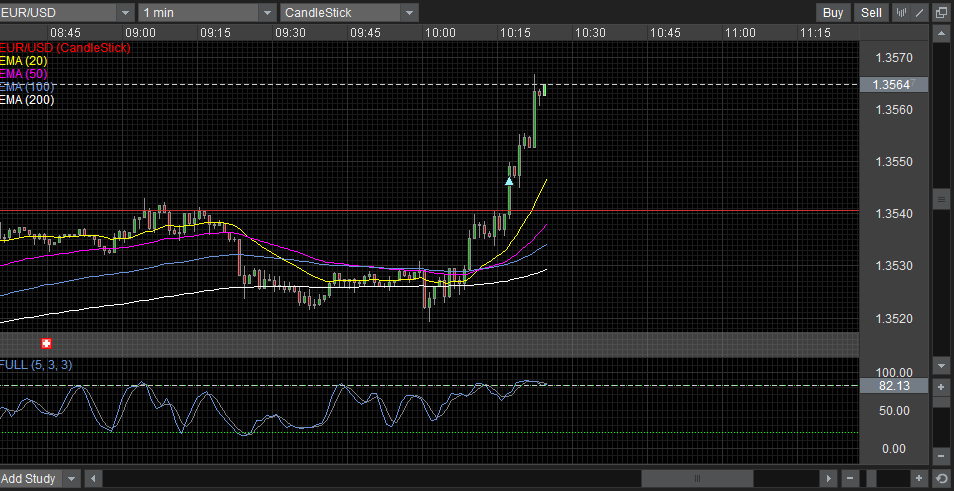Click the 08:45 time axis label
954x491 pixels.
click(65, 33)
